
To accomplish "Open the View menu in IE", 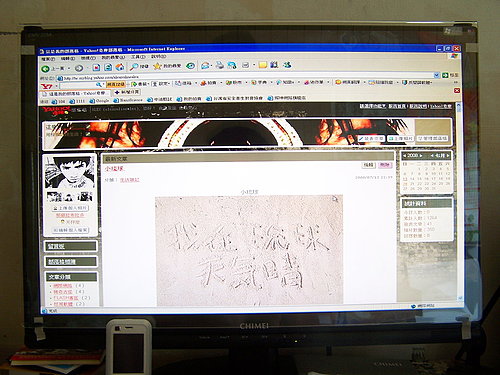I will 88,58.
